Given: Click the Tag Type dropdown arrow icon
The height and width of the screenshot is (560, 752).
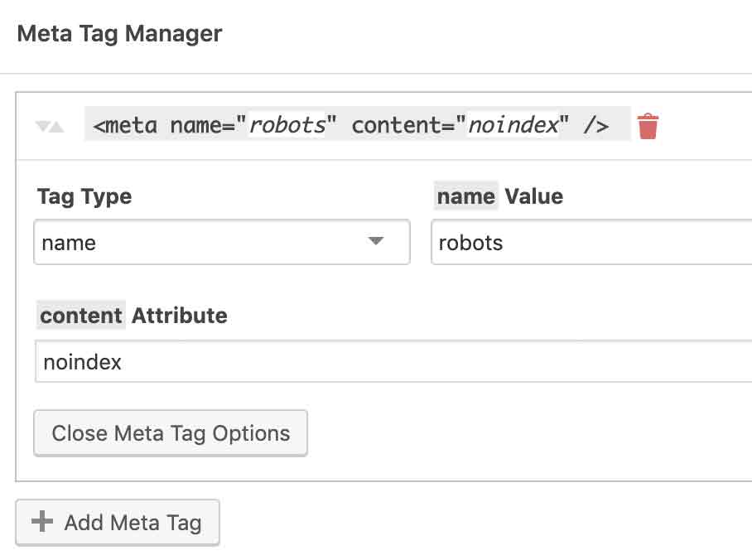Looking at the screenshot, I should point(378,242).
